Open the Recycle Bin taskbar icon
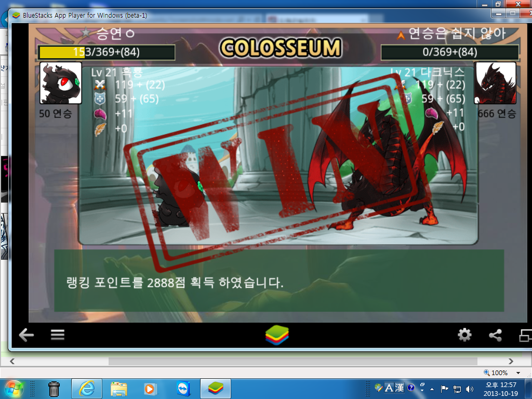The image size is (532, 399). click(54, 389)
